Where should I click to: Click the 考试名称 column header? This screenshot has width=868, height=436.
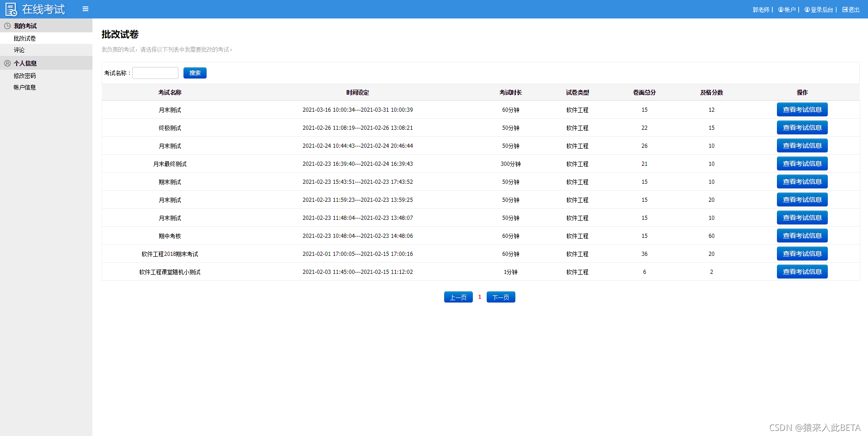coord(170,92)
